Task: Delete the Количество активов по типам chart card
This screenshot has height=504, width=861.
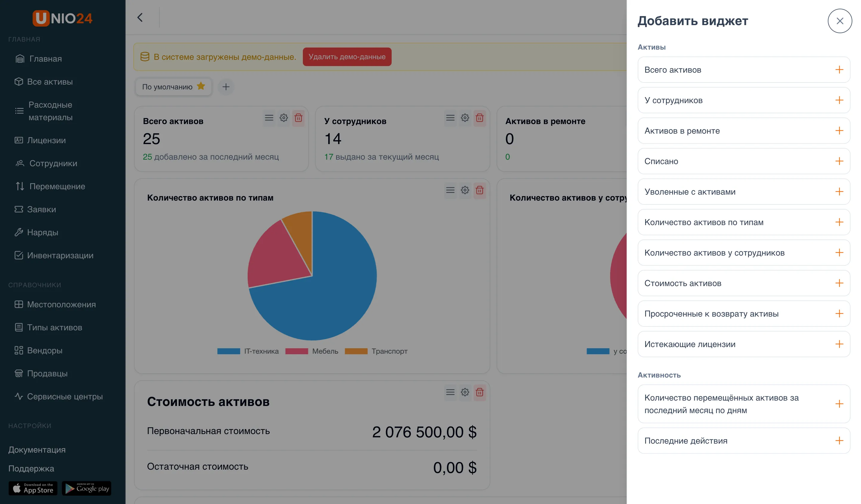Action: (x=479, y=190)
